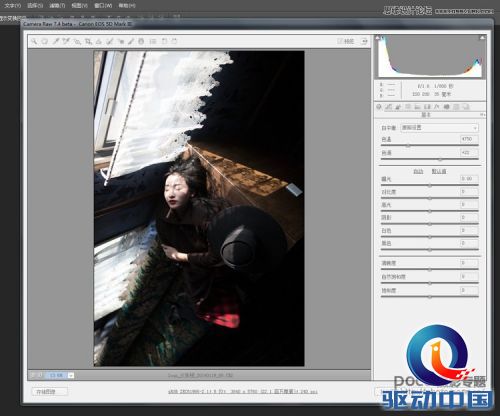Click the temperature value field 4750
The height and width of the screenshot is (416, 500).
tap(469, 139)
